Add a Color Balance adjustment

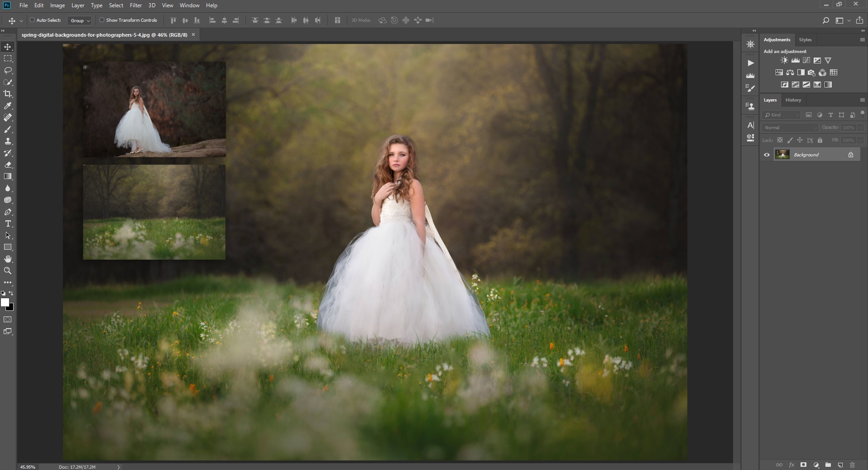[790, 73]
